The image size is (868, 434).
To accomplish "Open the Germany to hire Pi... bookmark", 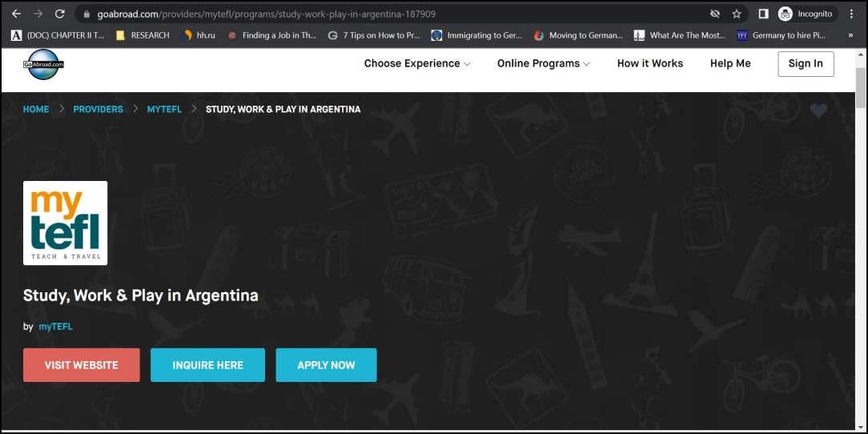I will (x=781, y=35).
